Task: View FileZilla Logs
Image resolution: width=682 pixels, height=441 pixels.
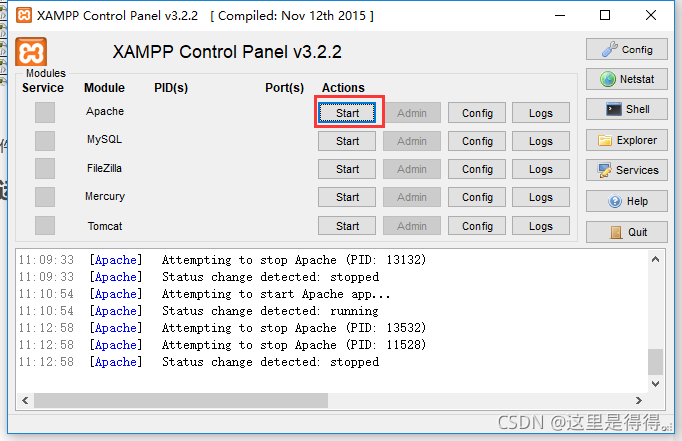Action: (x=541, y=169)
